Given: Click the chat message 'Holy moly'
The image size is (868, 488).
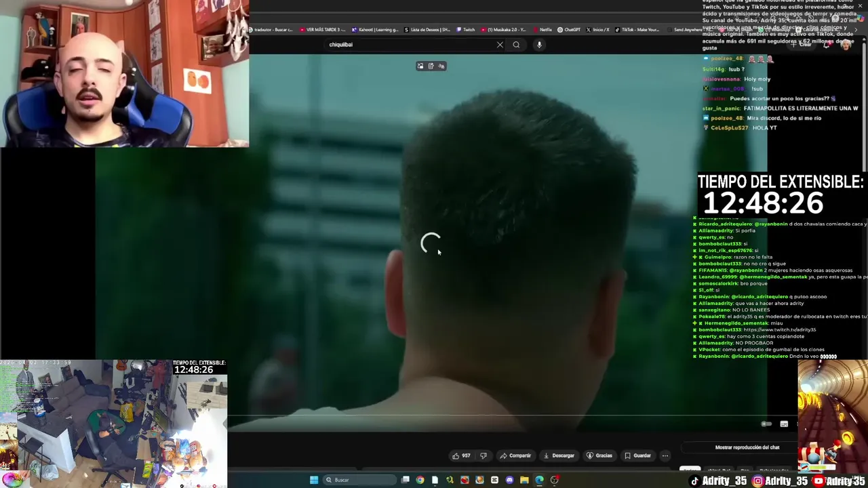Looking at the screenshot, I should click(x=757, y=79).
